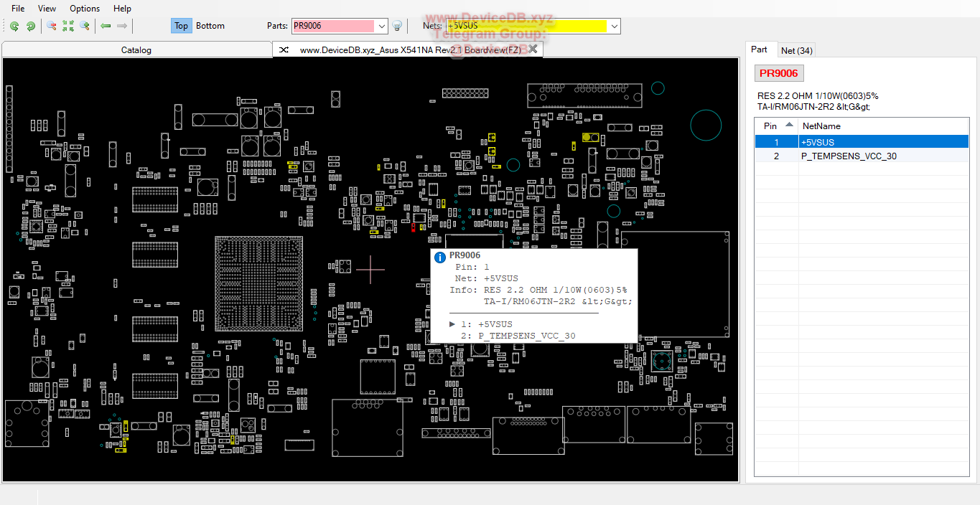Open the Options menu
980x505 pixels.
84,9
